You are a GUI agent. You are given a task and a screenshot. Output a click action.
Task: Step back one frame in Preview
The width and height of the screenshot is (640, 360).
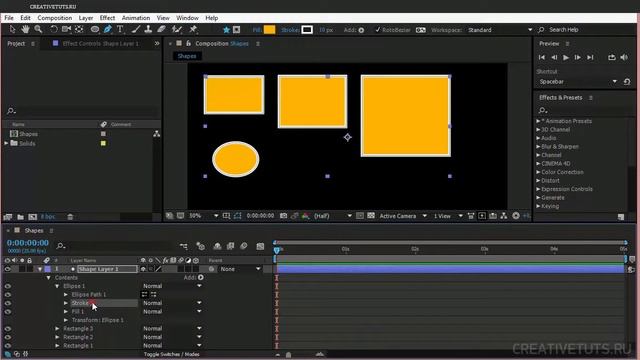[554, 58]
